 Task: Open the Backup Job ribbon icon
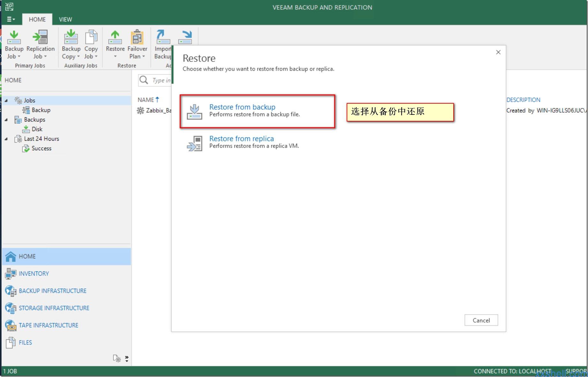pos(14,37)
